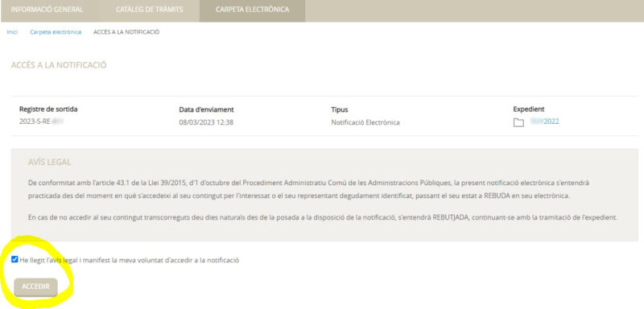This screenshot has height=309, width=644.
Task: Switch to Catàleg de Tràmits tab
Action: pyautogui.click(x=150, y=10)
